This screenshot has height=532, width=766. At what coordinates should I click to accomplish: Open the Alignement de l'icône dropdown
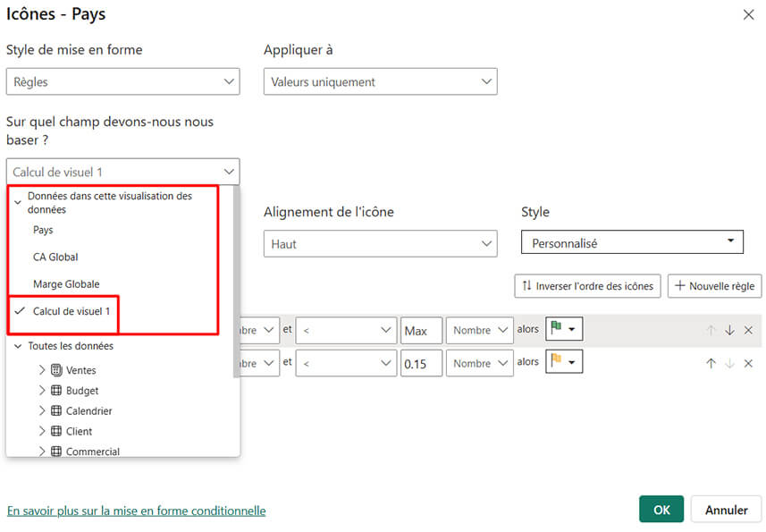(380, 241)
